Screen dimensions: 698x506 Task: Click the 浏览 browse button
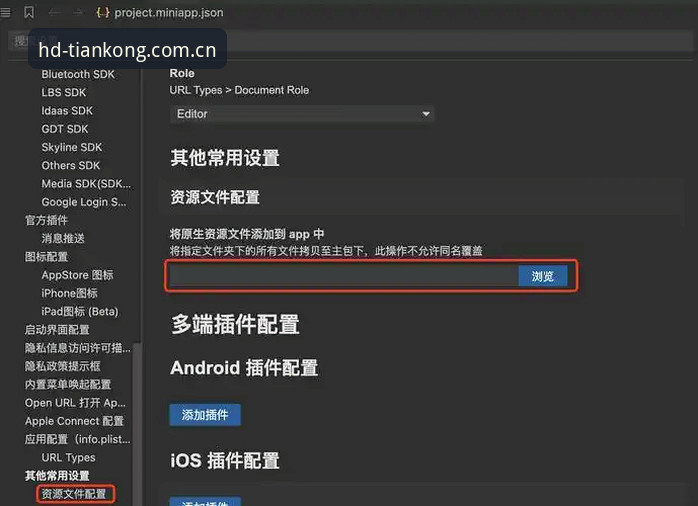(x=543, y=276)
